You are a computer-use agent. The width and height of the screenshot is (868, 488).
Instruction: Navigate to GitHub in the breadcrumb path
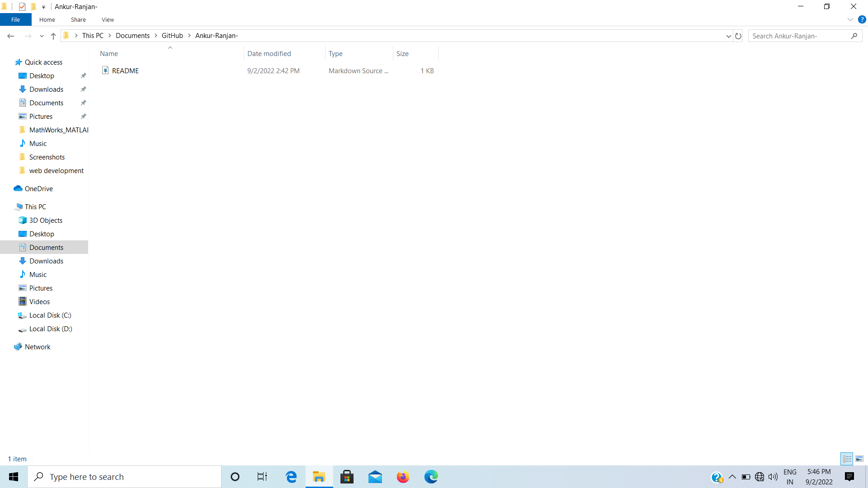(x=172, y=35)
